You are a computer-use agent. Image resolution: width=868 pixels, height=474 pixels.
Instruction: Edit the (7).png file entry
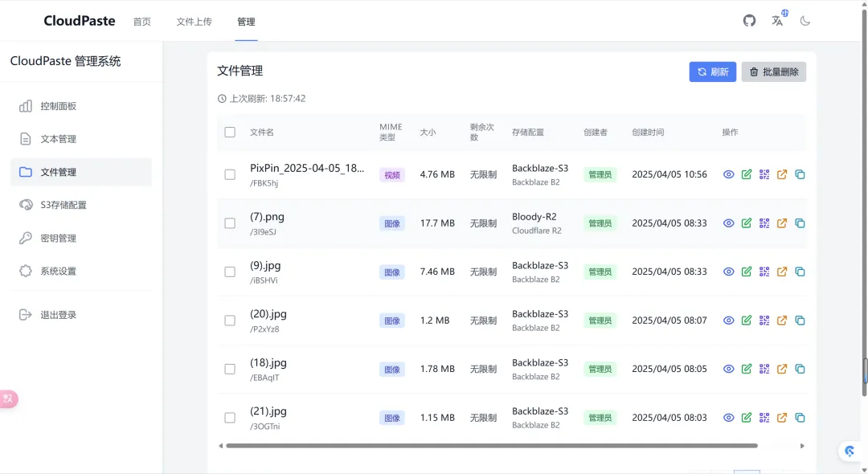(746, 223)
